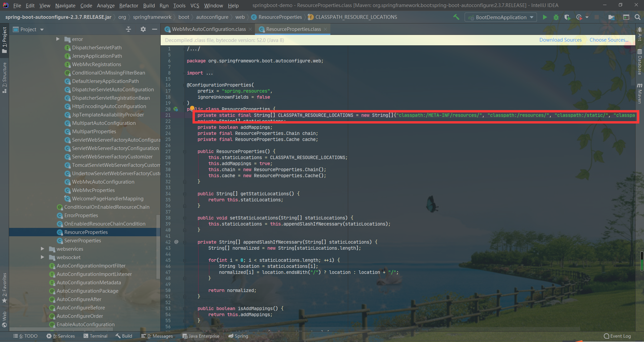Open the Refactor menu
The width and height of the screenshot is (644, 342).
128,5
